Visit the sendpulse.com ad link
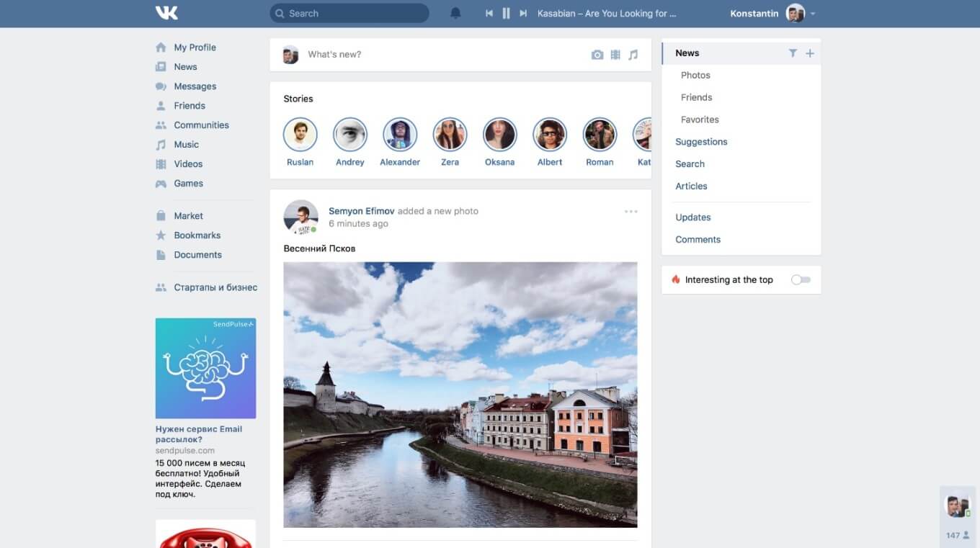The height and width of the screenshot is (548, 980). pyautogui.click(x=185, y=450)
